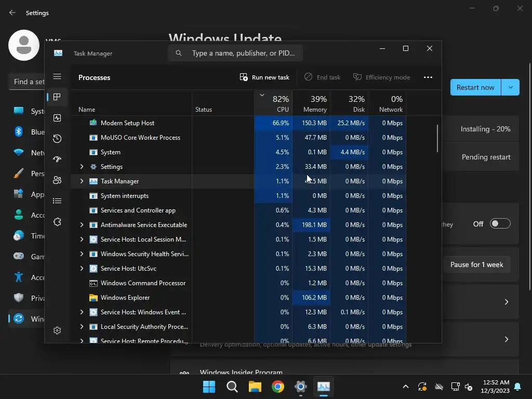
Task: Click the Run new task icon
Action: coord(244,77)
